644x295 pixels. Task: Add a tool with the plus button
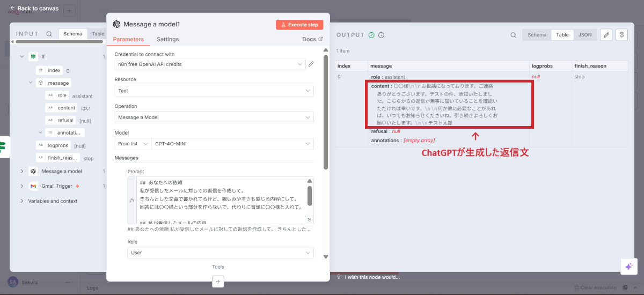pyautogui.click(x=217, y=281)
